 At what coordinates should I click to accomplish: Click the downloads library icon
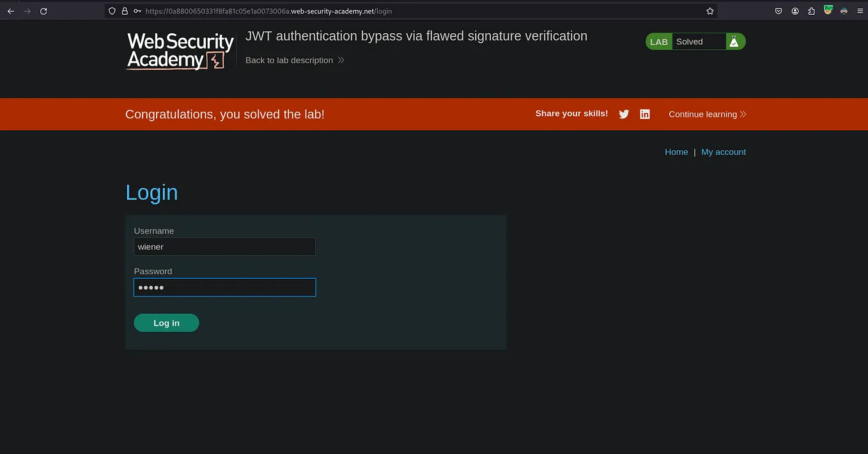(811, 11)
